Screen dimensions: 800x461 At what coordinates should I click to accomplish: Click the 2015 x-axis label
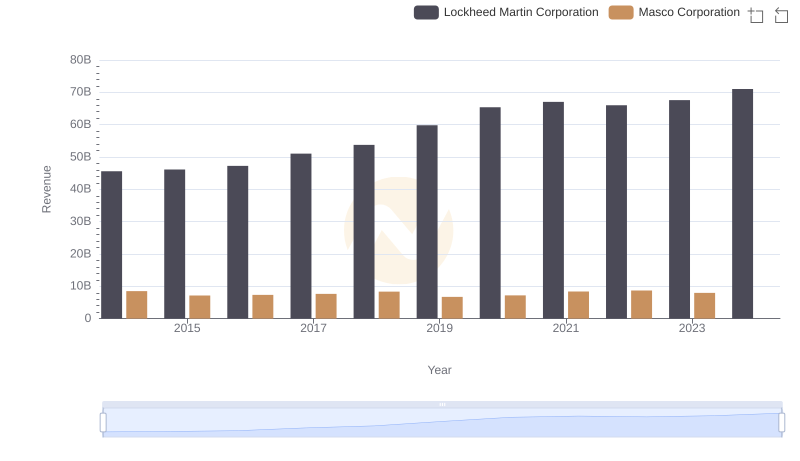click(187, 328)
